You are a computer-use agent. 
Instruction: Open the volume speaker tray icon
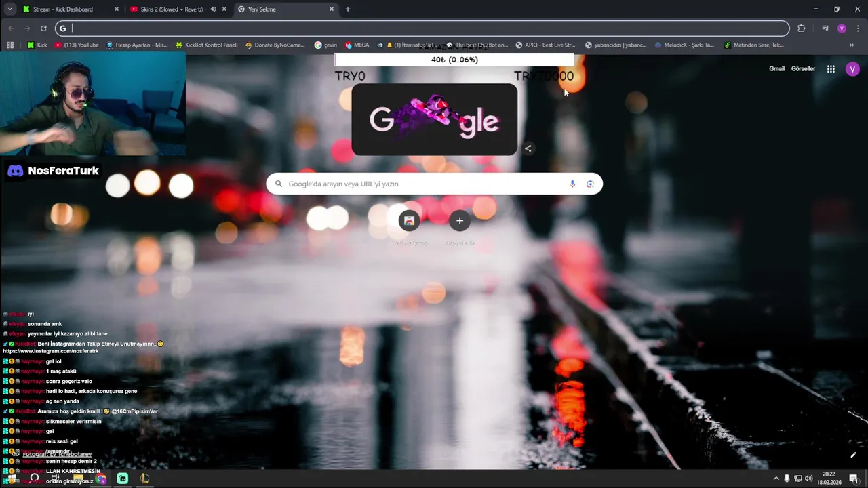(x=808, y=479)
